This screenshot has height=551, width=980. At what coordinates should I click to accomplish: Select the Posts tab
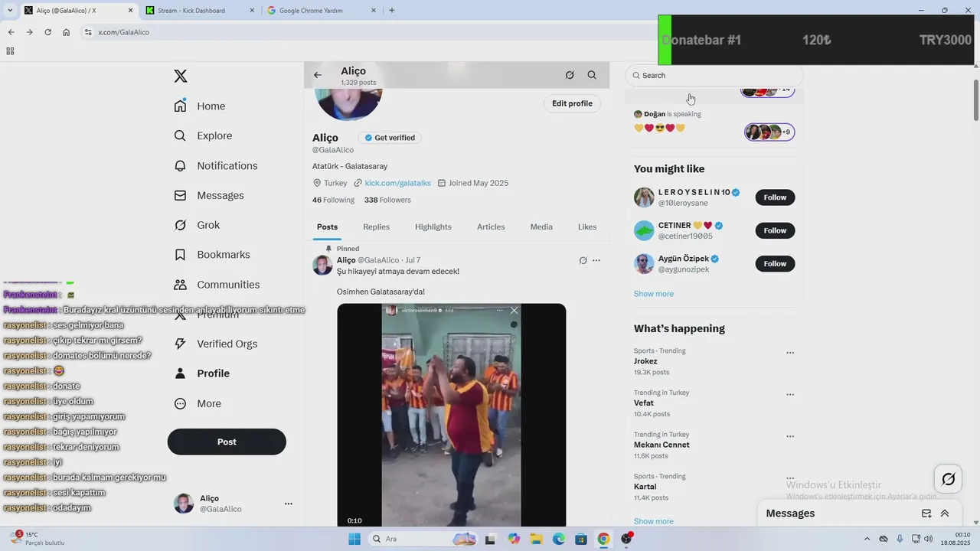[x=327, y=227]
